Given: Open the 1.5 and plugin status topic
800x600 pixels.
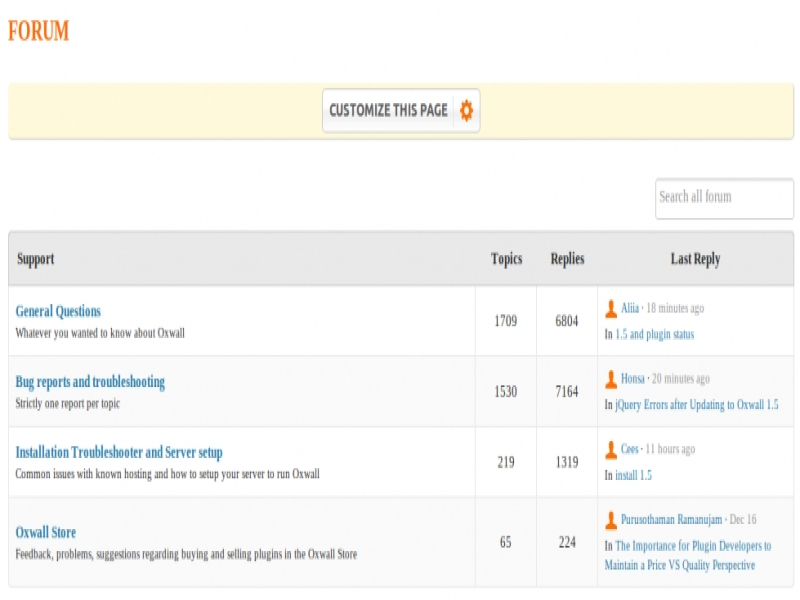Looking at the screenshot, I should coord(654,335).
